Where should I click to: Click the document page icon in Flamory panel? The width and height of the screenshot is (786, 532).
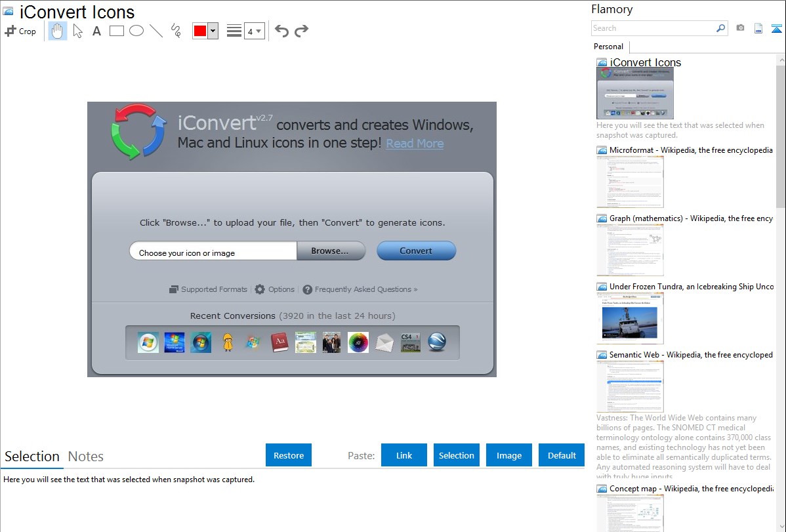(x=758, y=28)
